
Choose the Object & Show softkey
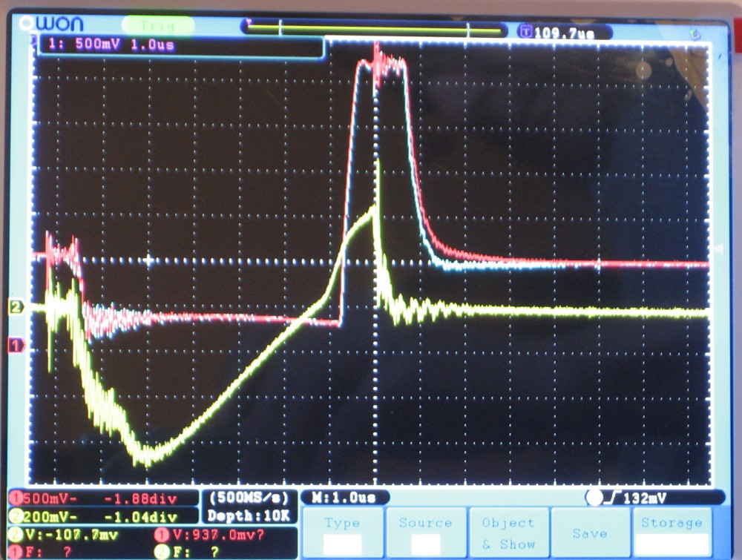point(509,533)
